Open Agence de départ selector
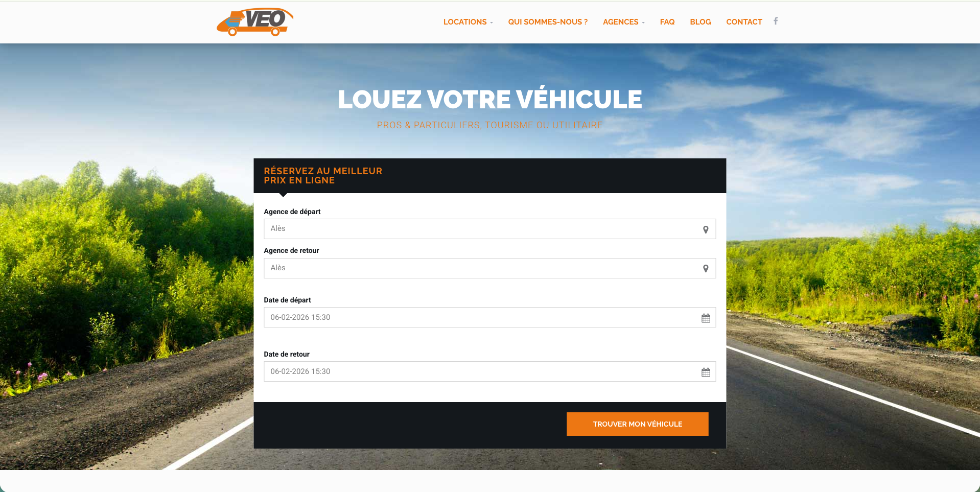This screenshot has height=492, width=980. (x=480, y=229)
